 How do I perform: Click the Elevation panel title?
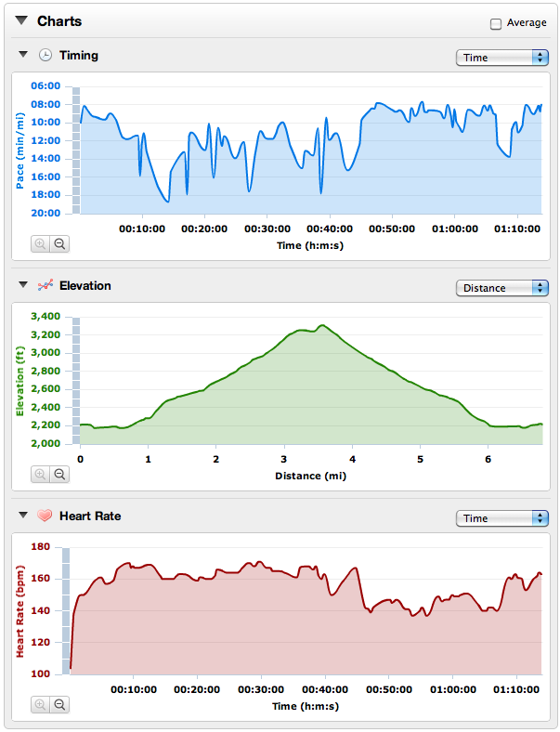tap(85, 286)
